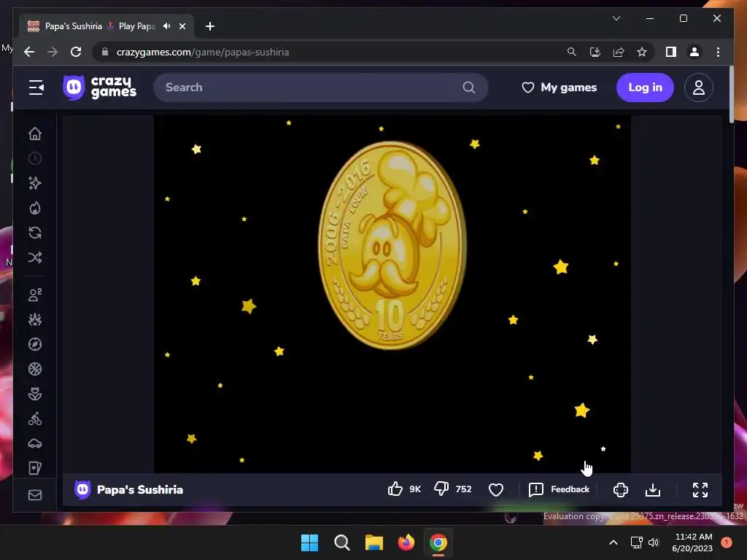Screen dimensions: 747x560
Task: Install app icon in address bar
Action: [595, 52]
